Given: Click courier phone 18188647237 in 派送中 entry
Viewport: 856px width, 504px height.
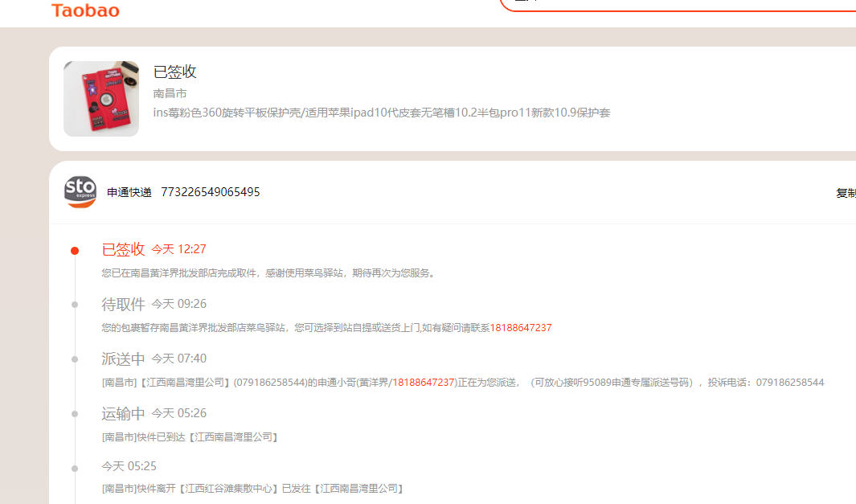Looking at the screenshot, I should click(423, 383).
